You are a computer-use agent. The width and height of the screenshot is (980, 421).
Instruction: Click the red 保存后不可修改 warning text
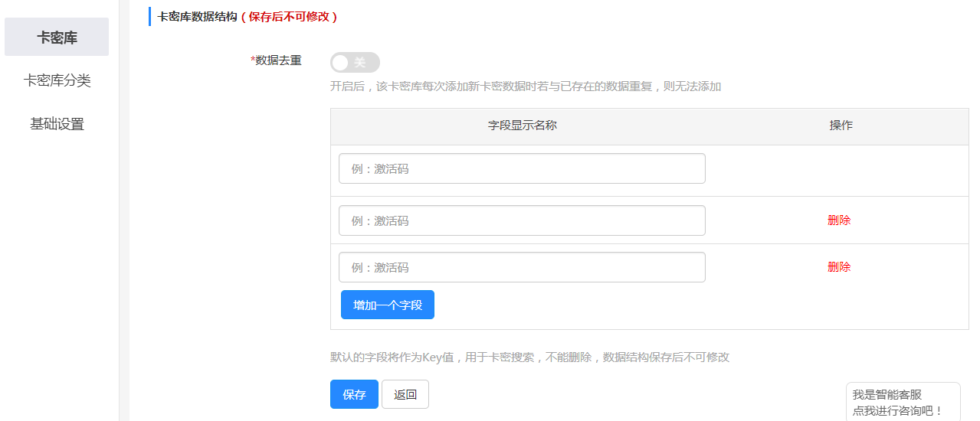[290, 16]
